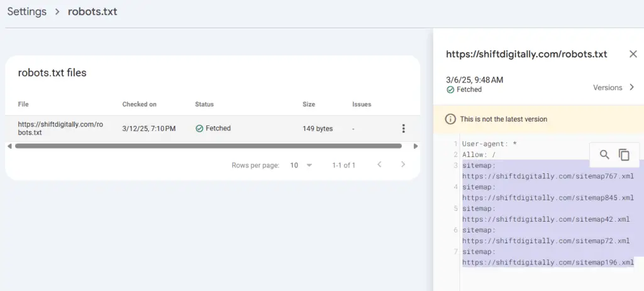Viewport: 644px width, 291px height.
Task: Click the sitemap42.xml URL line
Action: click(546, 219)
